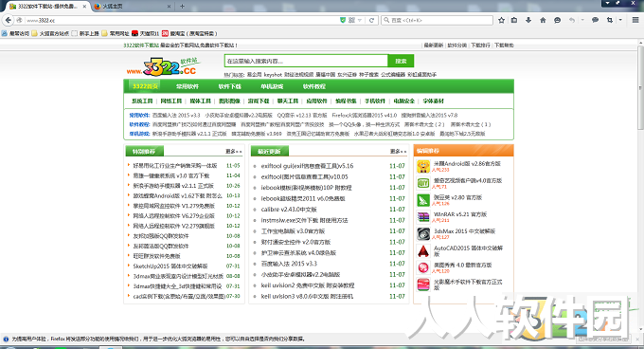Open the 字体素材 category link

tap(434, 101)
